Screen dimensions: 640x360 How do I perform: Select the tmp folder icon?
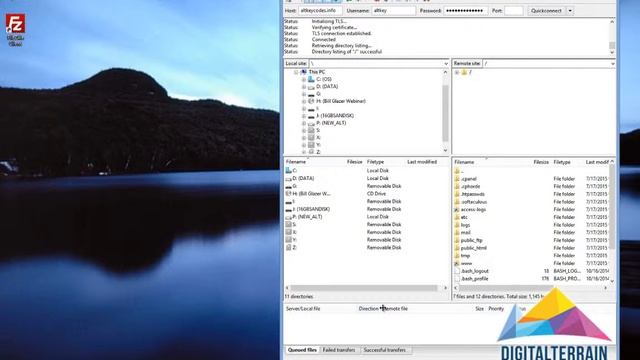(457, 256)
